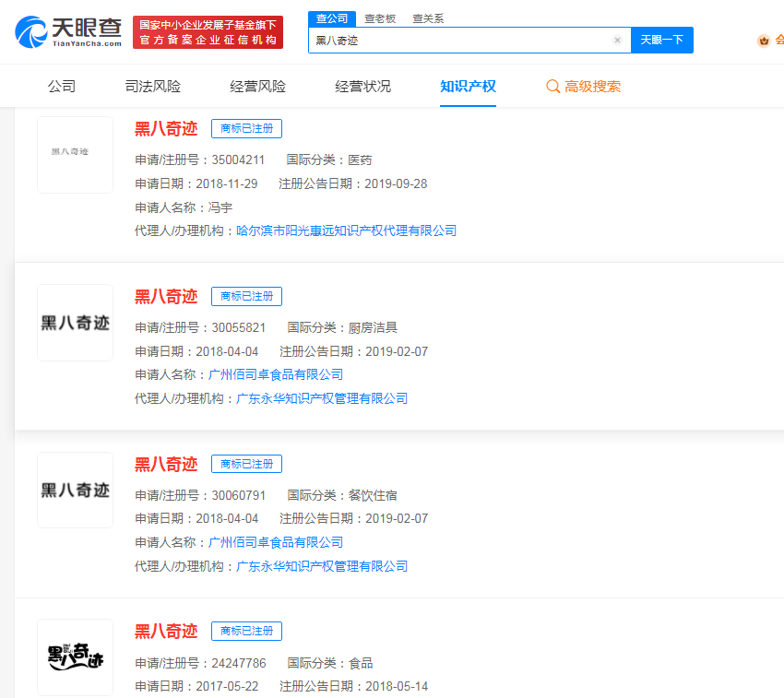
Task: Hit the 天眼一下 search button
Action: pyautogui.click(x=662, y=40)
